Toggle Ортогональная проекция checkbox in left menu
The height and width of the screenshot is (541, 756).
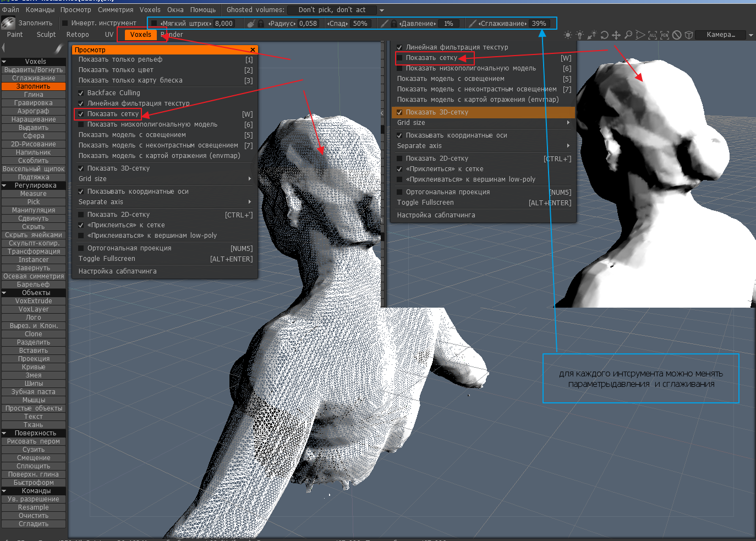pos(81,248)
